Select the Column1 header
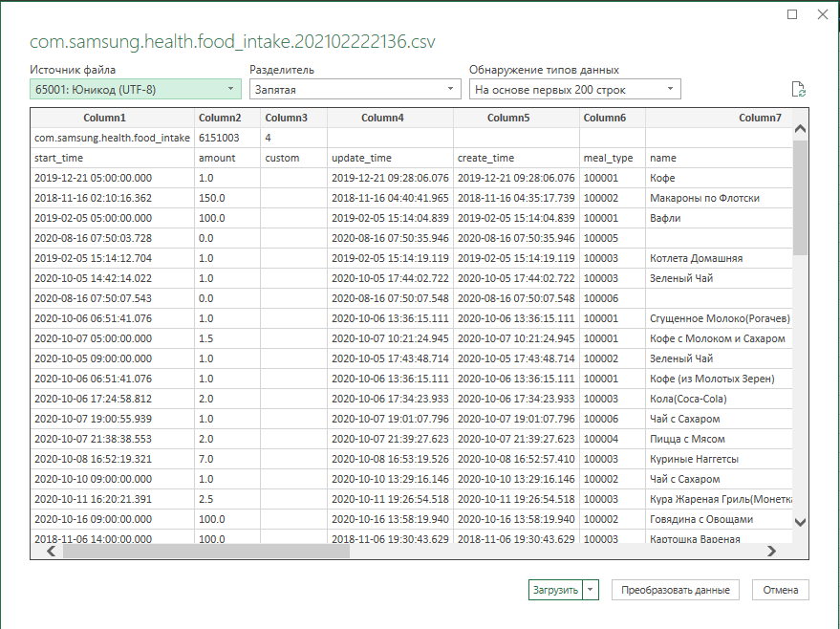This screenshot has width=840, height=629. [112, 118]
